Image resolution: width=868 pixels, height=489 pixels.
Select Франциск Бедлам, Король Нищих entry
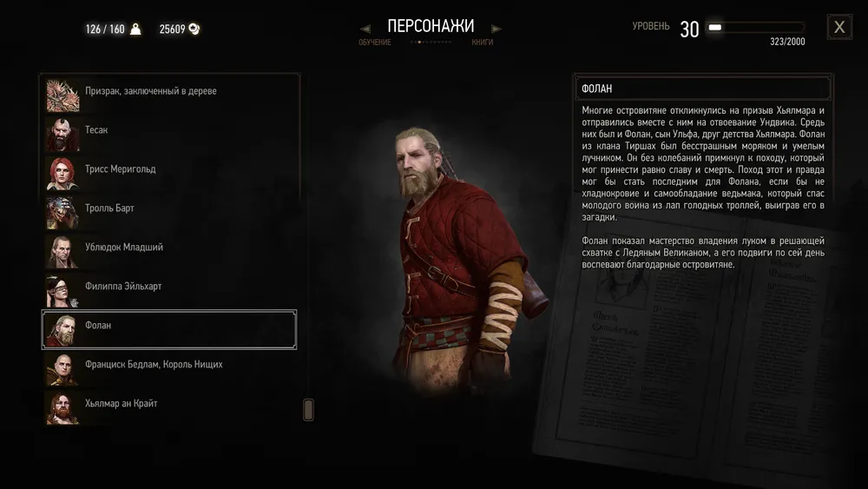tap(169, 369)
